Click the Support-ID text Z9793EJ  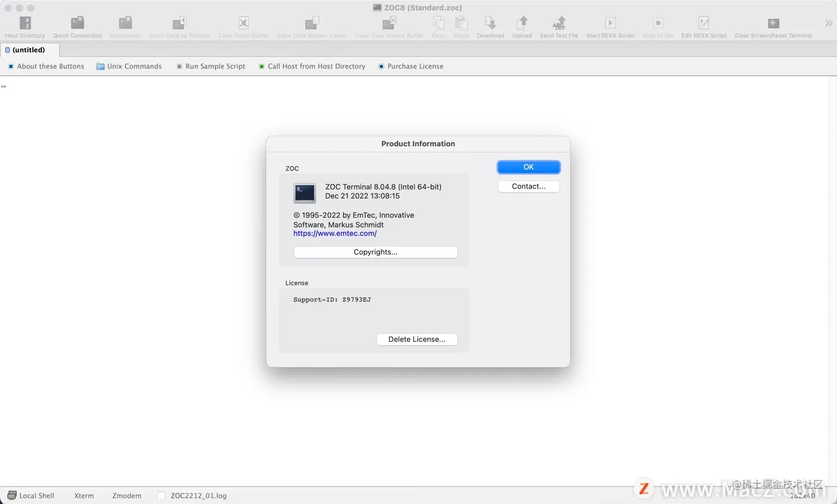[x=332, y=300]
